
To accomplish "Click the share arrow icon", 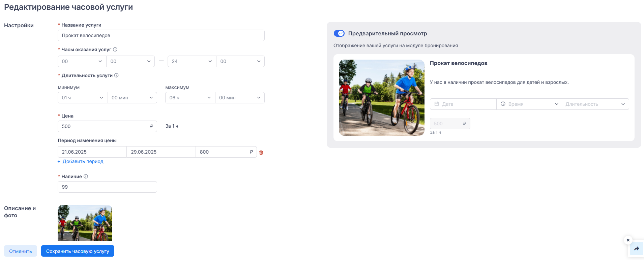I will [637, 249].
